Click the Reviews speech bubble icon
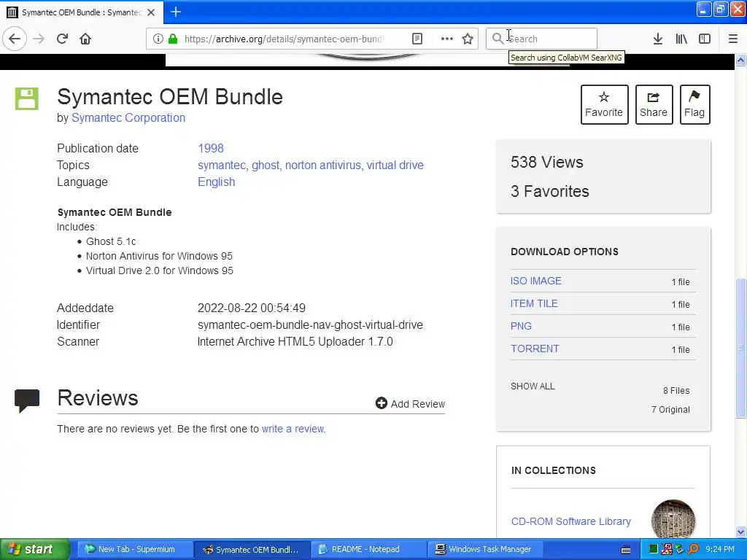The height and width of the screenshot is (560, 747). click(27, 400)
